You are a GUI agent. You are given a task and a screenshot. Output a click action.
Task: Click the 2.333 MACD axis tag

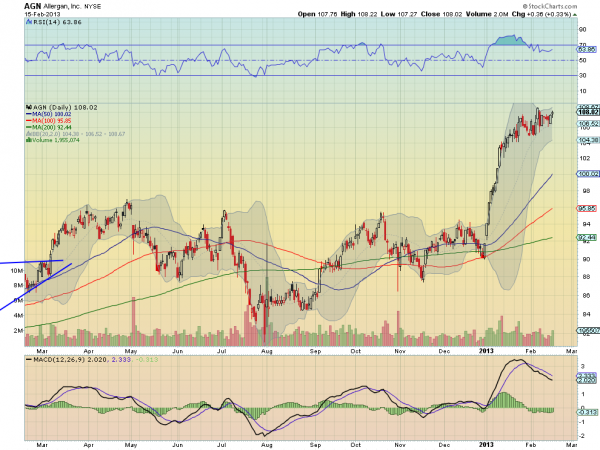pyautogui.click(x=587, y=375)
